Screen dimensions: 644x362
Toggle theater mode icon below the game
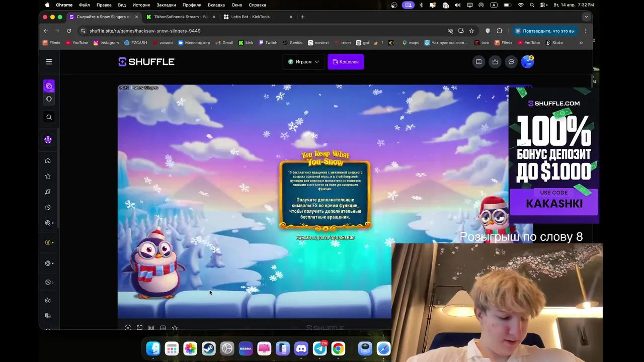tap(139, 328)
